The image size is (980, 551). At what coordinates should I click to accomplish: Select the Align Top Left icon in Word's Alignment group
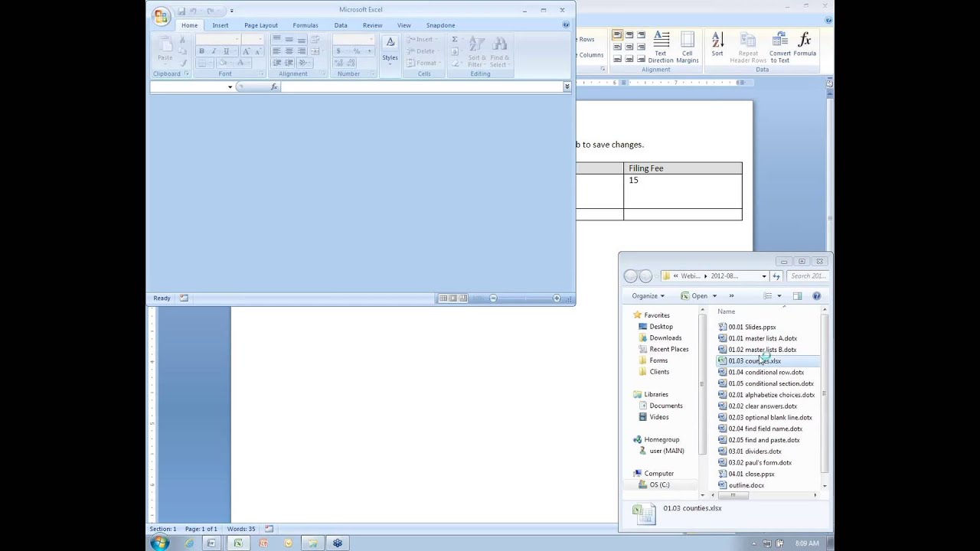[x=617, y=35]
